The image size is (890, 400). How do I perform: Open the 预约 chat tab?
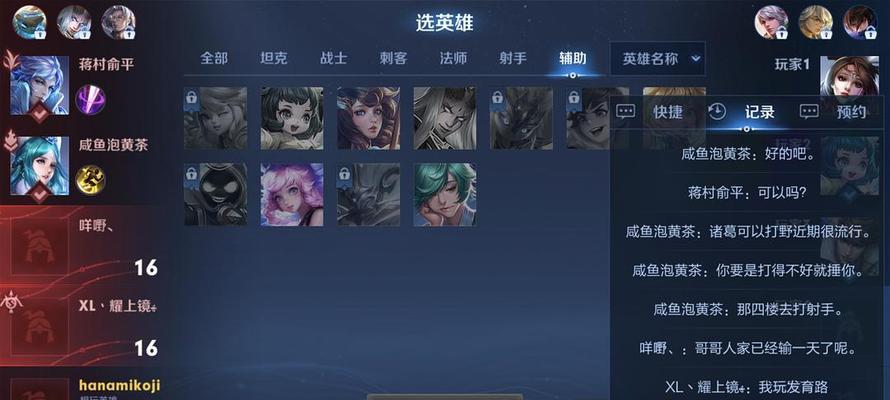(x=852, y=112)
